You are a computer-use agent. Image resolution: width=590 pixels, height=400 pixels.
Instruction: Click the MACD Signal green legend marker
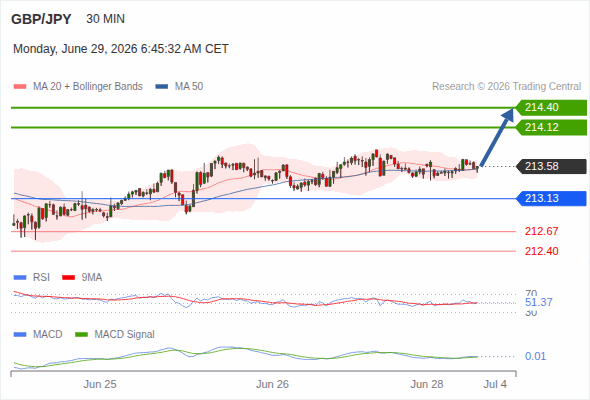coord(81,335)
